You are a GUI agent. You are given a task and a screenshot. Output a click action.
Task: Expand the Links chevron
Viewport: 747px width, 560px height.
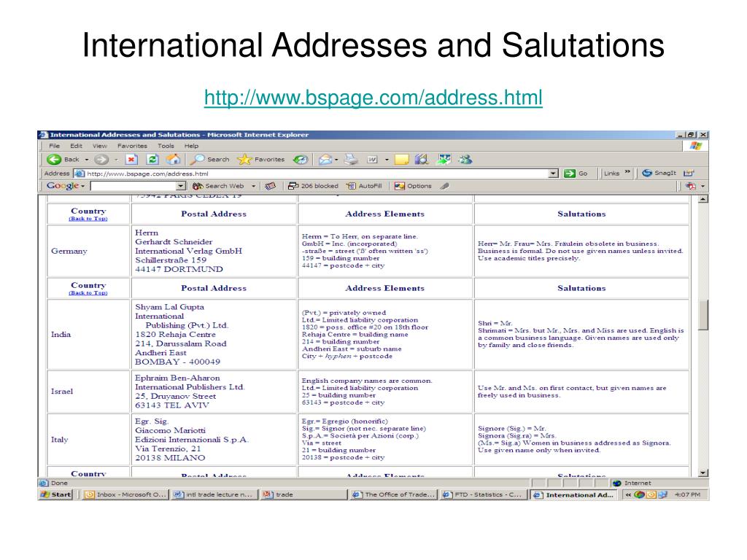627,172
